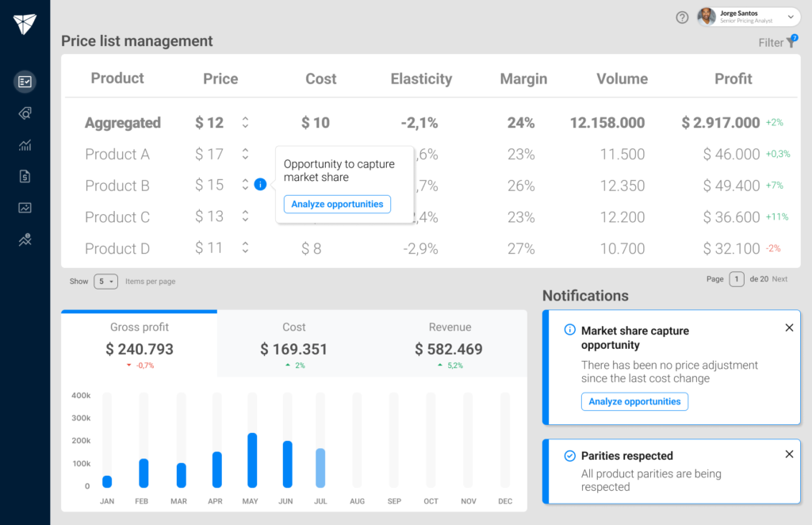812x525 pixels.
Task: Click Jorge Santos profile avatar
Action: (707, 17)
